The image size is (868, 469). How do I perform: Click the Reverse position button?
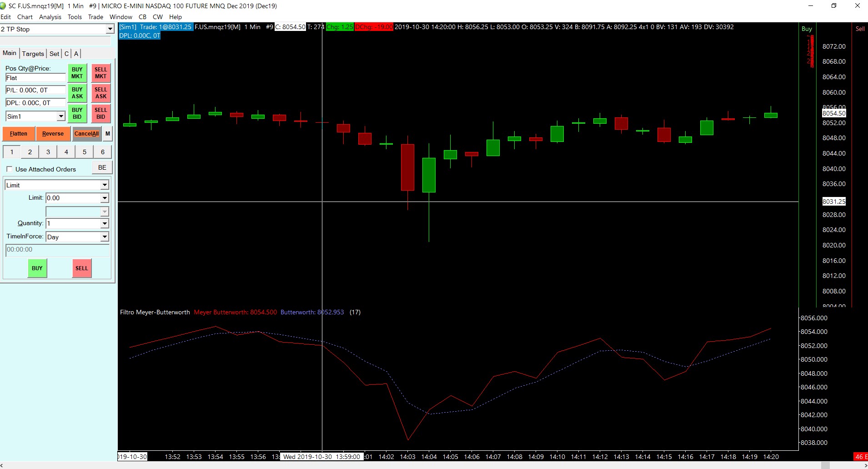coord(53,134)
